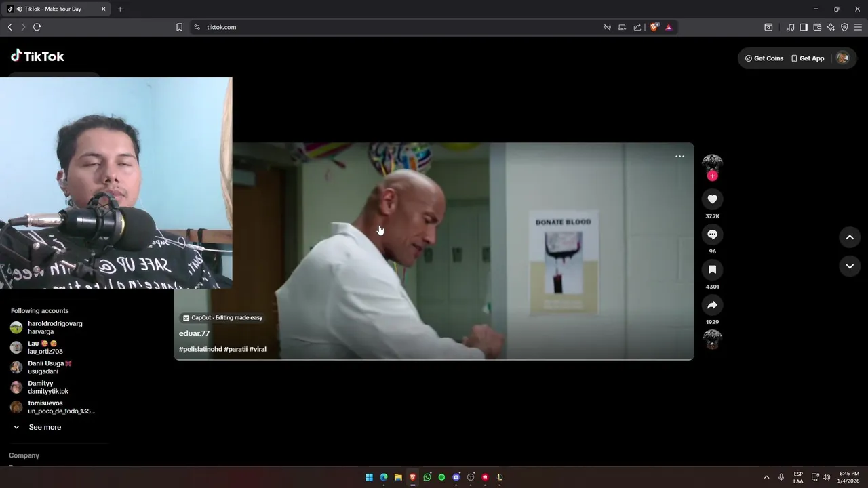The image size is (868, 488).
Task: Open tomisuevos following account
Action: 53,407
